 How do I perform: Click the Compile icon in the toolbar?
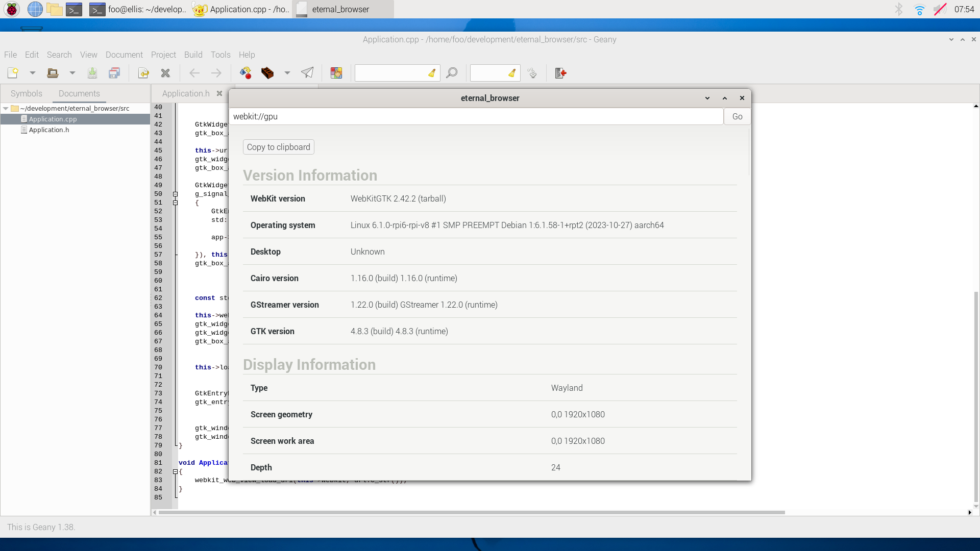[246, 73]
